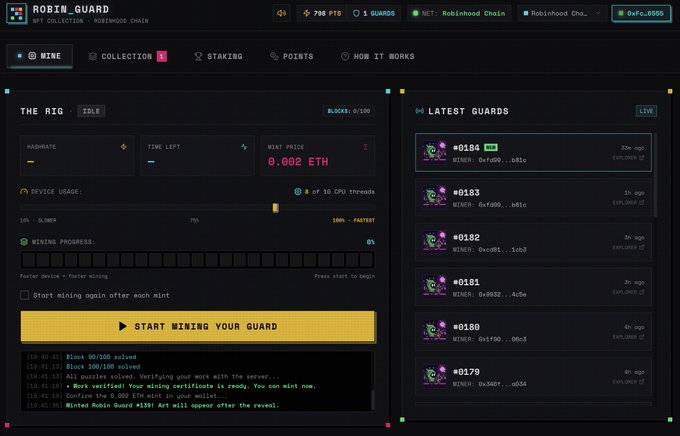Switch to the MINE tab
Image resolution: width=680 pixels, height=436 pixels.
pos(39,56)
